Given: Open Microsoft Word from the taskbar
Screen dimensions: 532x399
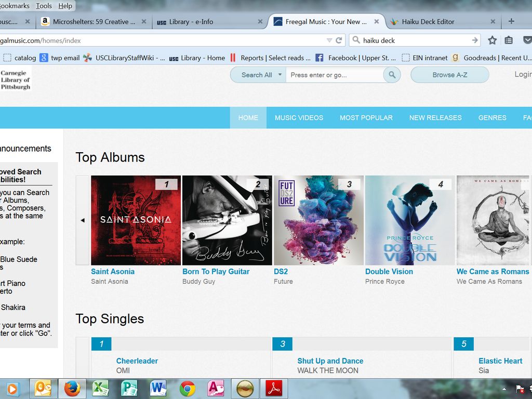Looking at the screenshot, I should pyautogui.click(x=158, y=388).
